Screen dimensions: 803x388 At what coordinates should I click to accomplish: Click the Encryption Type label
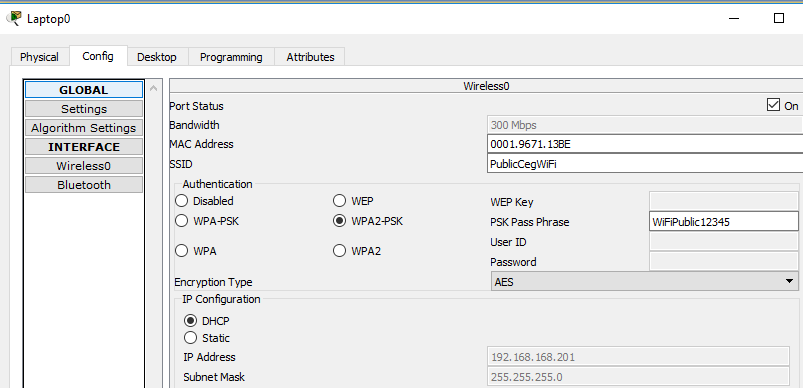(213, 282)
